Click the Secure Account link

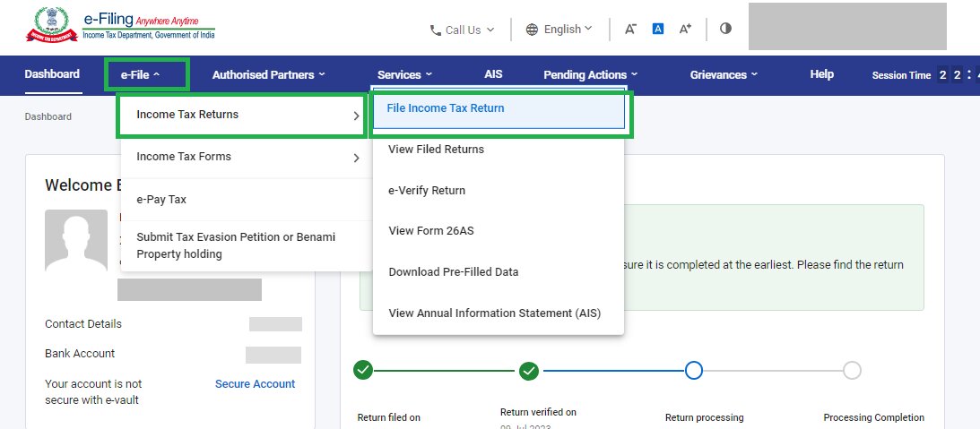(255, 383)
